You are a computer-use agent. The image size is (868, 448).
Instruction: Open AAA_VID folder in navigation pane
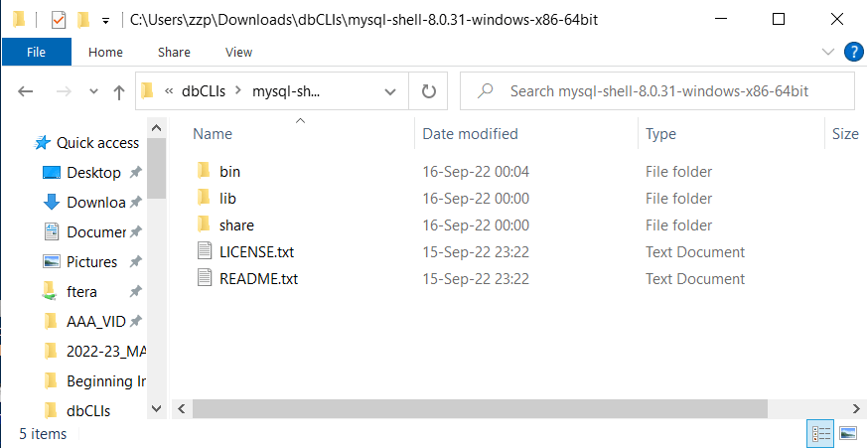tap(95, 322)
